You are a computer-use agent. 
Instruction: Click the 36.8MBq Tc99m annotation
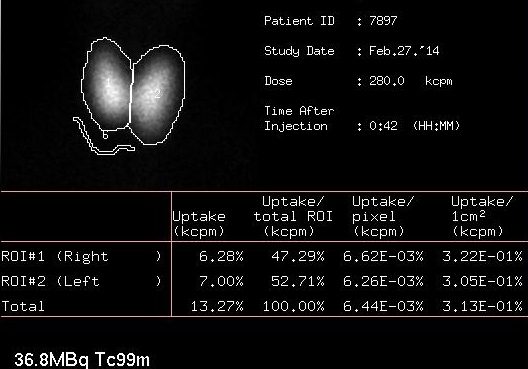(82, 360)
